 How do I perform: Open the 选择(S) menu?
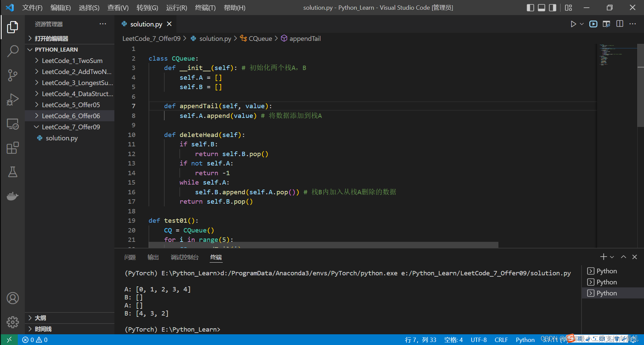click(89, 8)
